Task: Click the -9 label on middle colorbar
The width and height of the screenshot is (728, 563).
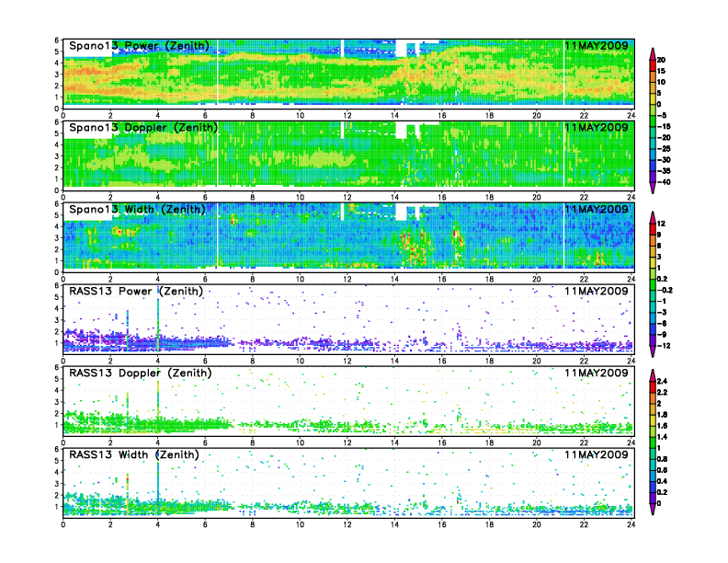Action: click(662, 335)
